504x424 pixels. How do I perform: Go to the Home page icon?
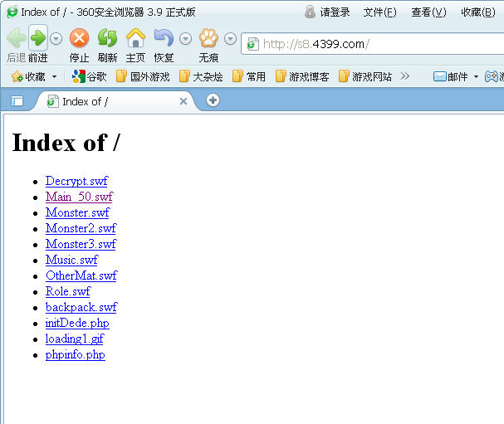(x=135, y=39)
